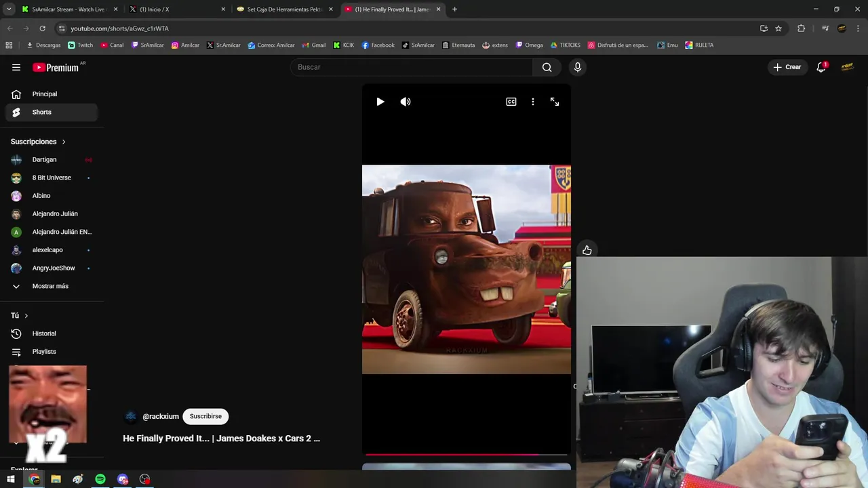The image size is (868, 488).
Task: Open File Explorer from the taskbar
Action: click(56, 479)
